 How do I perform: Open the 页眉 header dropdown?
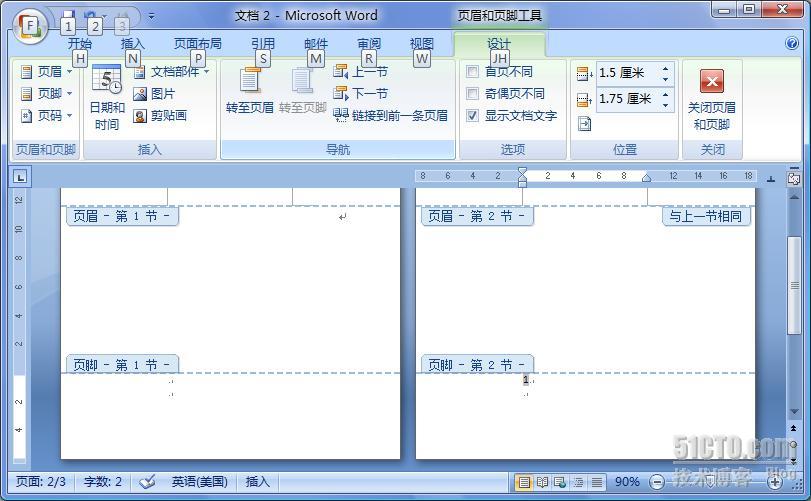pyautogui.click(x=46, y=72)
